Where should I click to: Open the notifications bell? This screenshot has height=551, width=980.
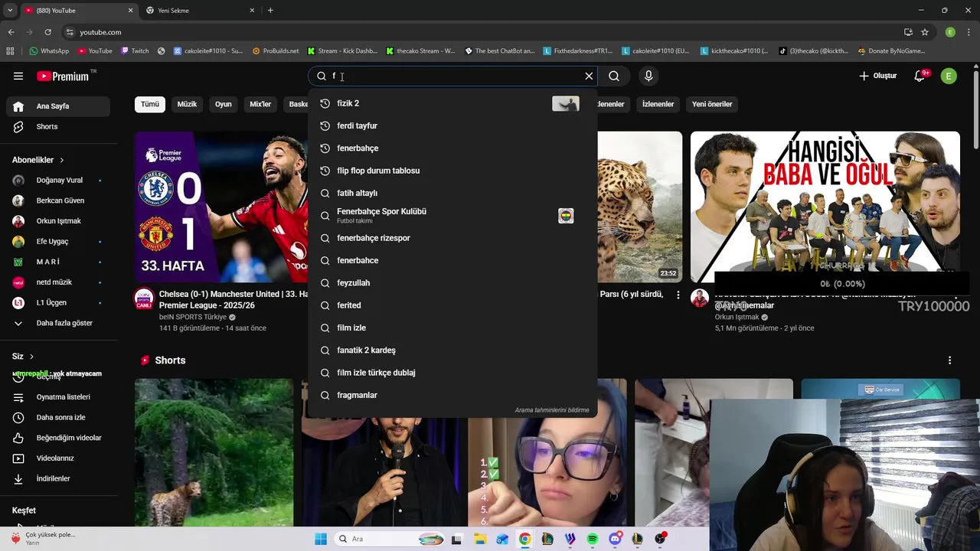pos(921,76)
